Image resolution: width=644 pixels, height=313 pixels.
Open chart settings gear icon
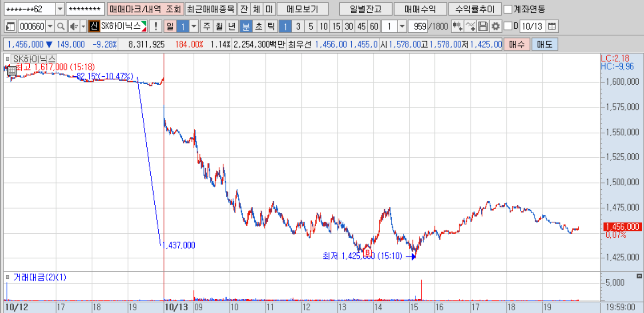pyautogui.click(x=495, y=27)
